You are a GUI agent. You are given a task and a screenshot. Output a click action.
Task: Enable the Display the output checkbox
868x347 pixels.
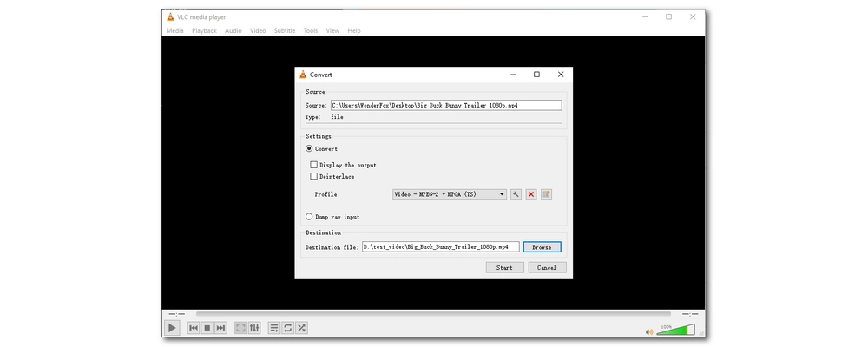314,165
